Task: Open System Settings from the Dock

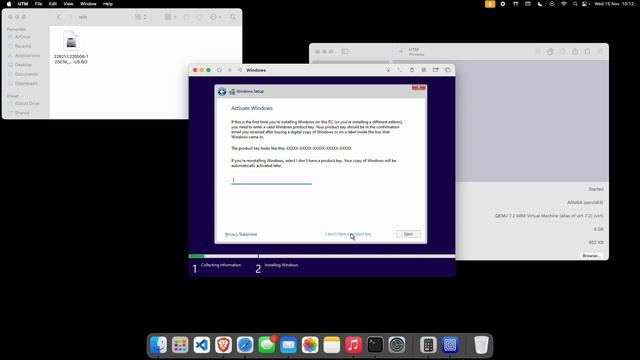Action: (x=397, y=345)
